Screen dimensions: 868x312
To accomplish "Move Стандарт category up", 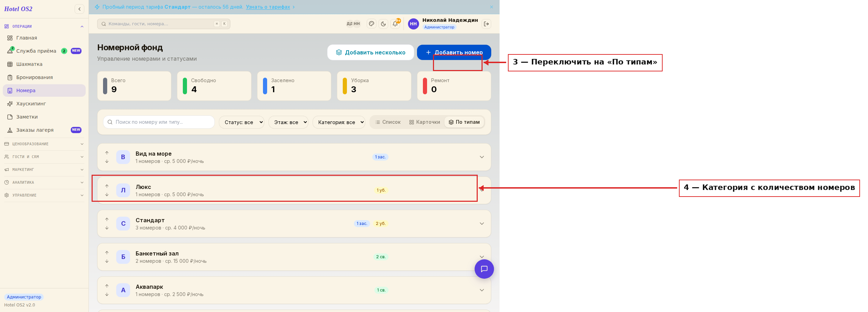I will point(107,219).
